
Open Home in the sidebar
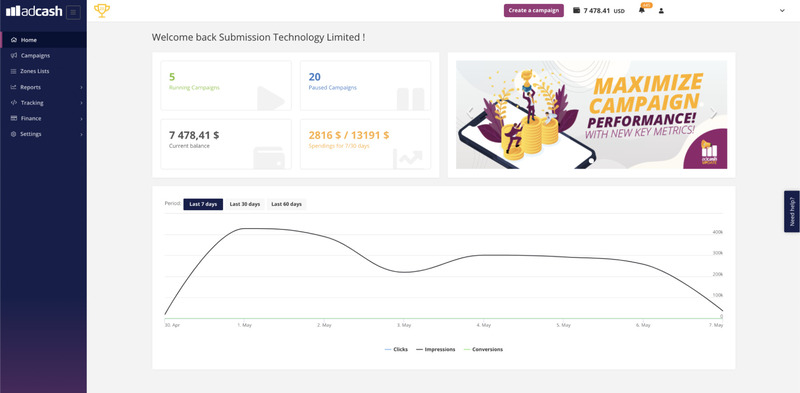[43, 40]
